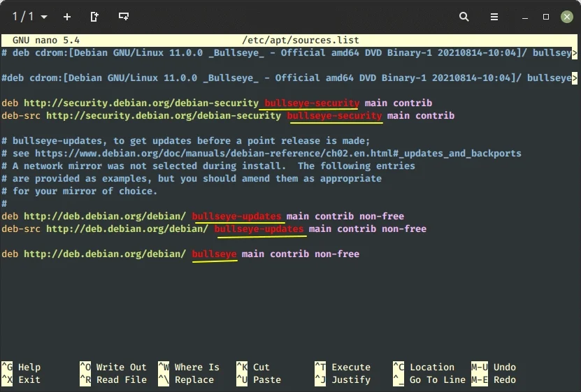
Task: Add a new terminal tab with plus icon
Action: tap(67, 17)
